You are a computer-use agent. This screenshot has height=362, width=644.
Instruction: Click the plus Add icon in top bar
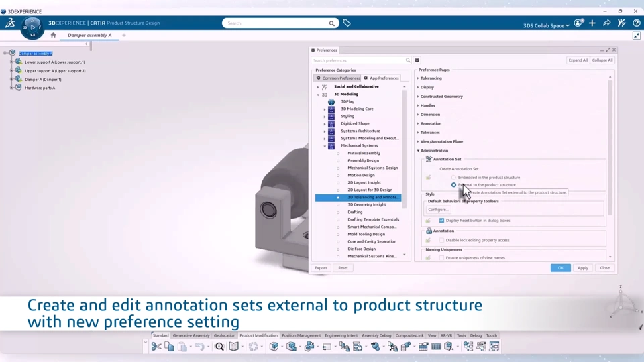point(592,23)
